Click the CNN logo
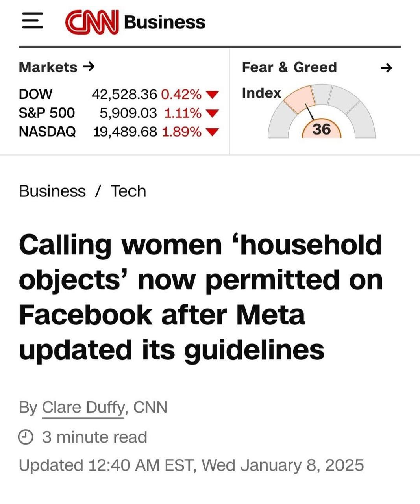The image size is (420, 504). [x=92, y=22]
